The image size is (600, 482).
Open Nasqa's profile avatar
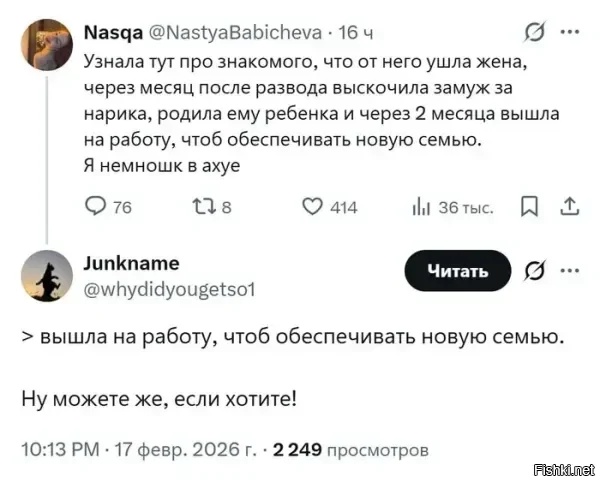pyautogui.click(x=46, y=45)
